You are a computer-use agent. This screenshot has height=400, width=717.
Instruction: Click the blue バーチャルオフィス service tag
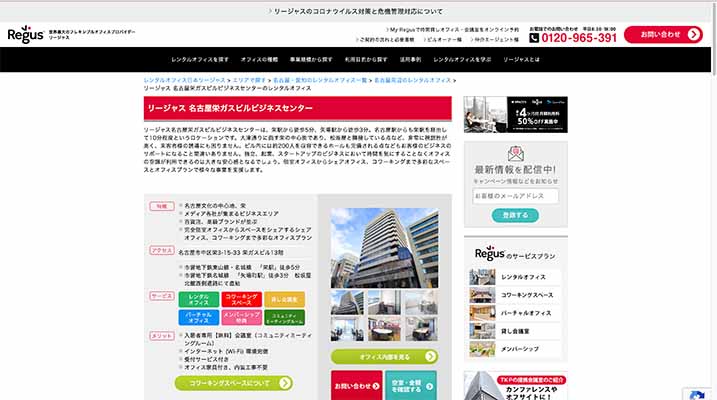coord(198,317)
